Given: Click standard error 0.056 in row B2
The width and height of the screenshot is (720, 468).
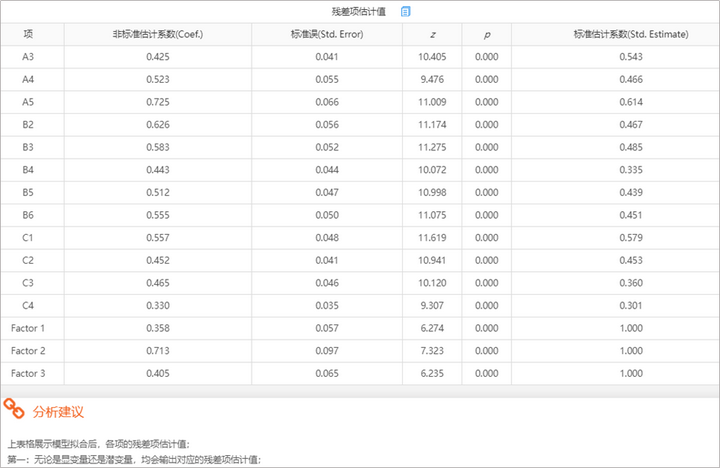Looking at the screenshot, I should click(327, 124).
